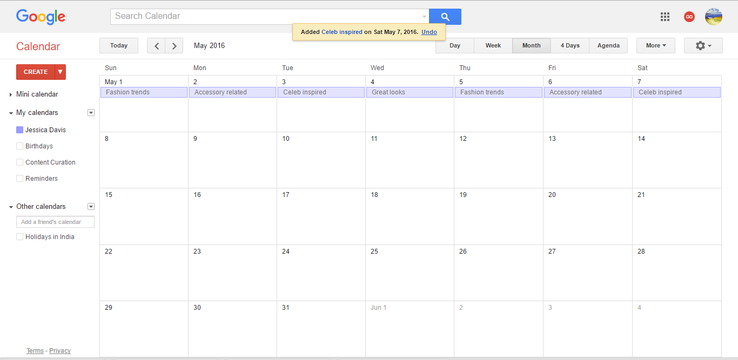Open the Google apps grid icon

tap(665, 16)
